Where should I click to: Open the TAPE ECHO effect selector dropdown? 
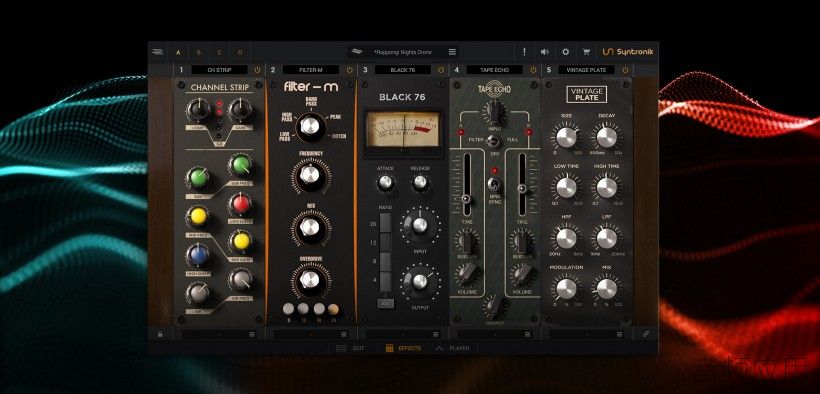(x=494, y=70)
